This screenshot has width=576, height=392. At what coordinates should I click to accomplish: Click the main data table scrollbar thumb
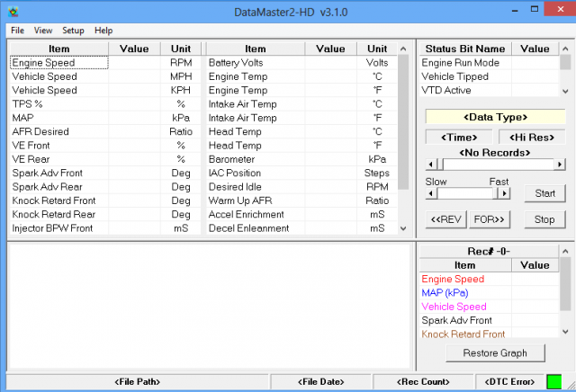point(403,122)
